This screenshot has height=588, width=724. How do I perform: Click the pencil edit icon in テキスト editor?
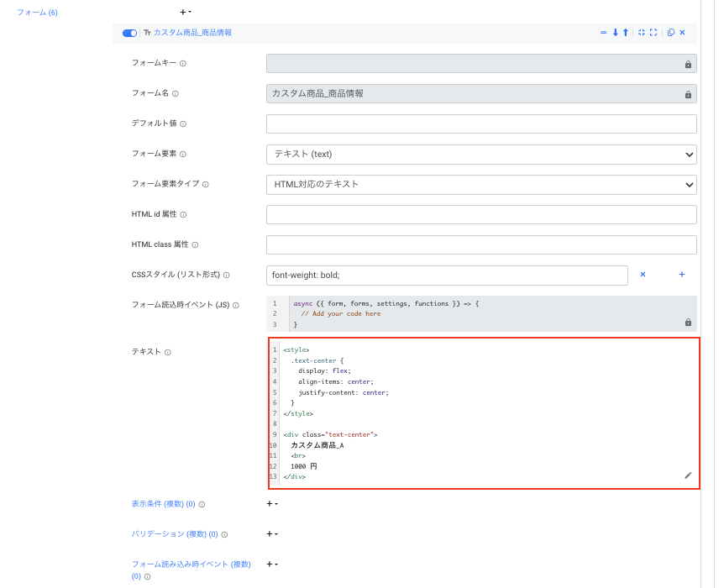tap(688, 475)
